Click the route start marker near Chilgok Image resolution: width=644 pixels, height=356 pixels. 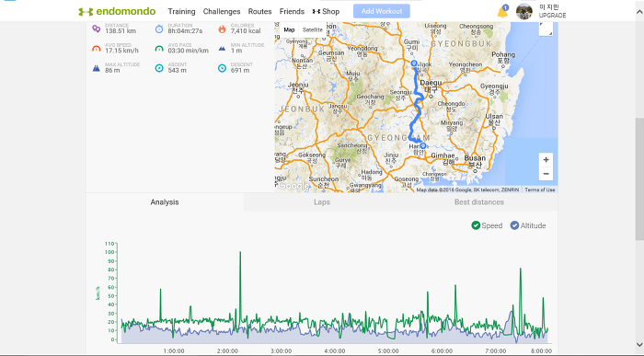(414, 63)
